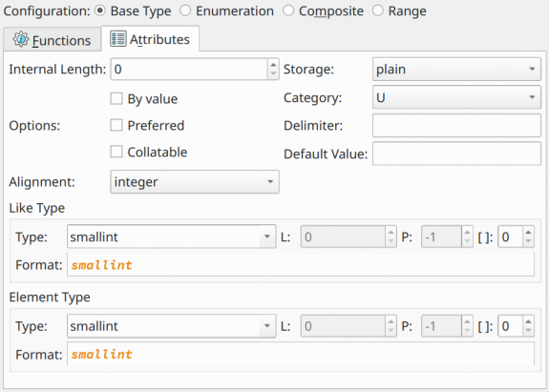
Task: Decrease Element Type array dimension spinner
Action: click(528, 331)
